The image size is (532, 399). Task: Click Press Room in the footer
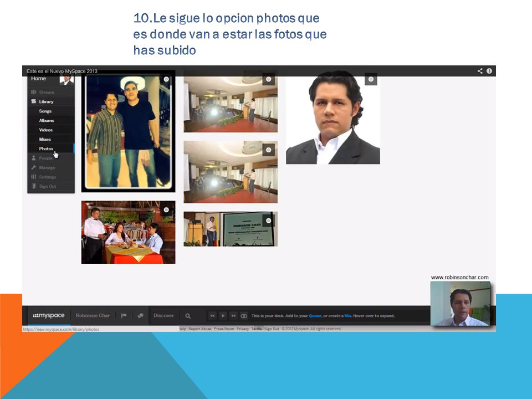[224, 329]
